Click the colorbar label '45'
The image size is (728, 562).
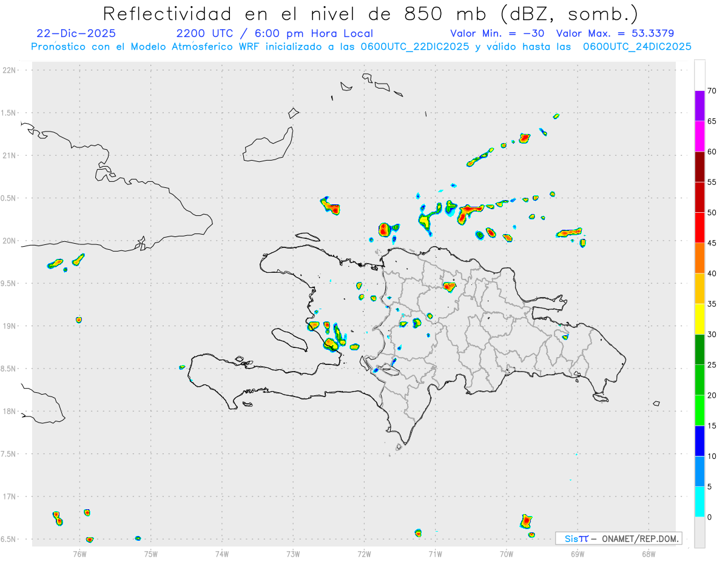coord(712,243)
